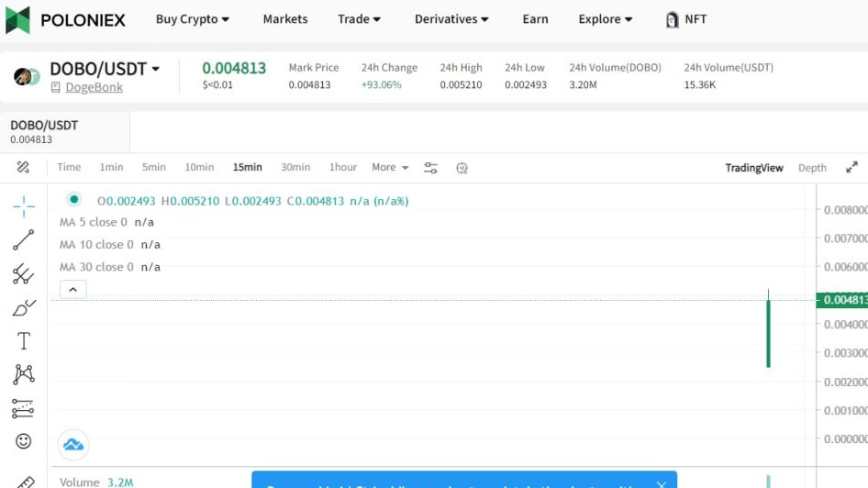Open the NFT section
Image resolution: width=868 pixels, height=488 pixels.
point(686,19)
